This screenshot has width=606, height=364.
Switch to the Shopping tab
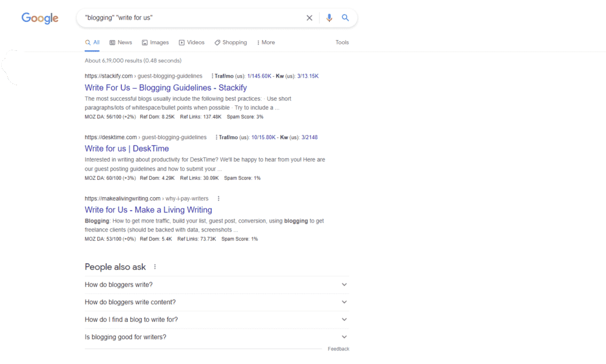pyautogui.click(x=231, y=43)
